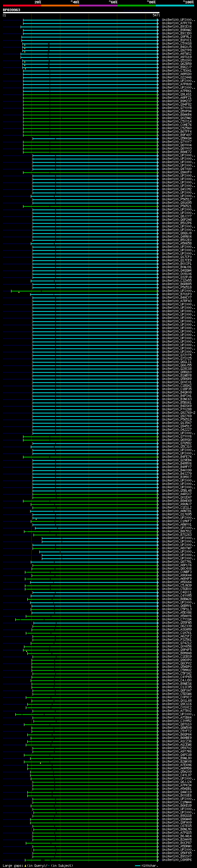Click the green alignment bar for UniRef100_Q69VQ0
Image resolution: width=197 pixels, height=868 pixels.
tap(90, 440)
